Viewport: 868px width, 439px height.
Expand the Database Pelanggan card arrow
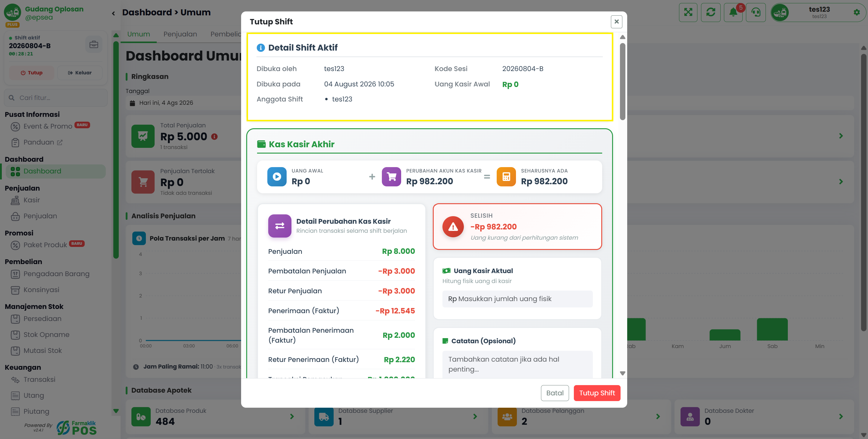click(x=658, y=417)
